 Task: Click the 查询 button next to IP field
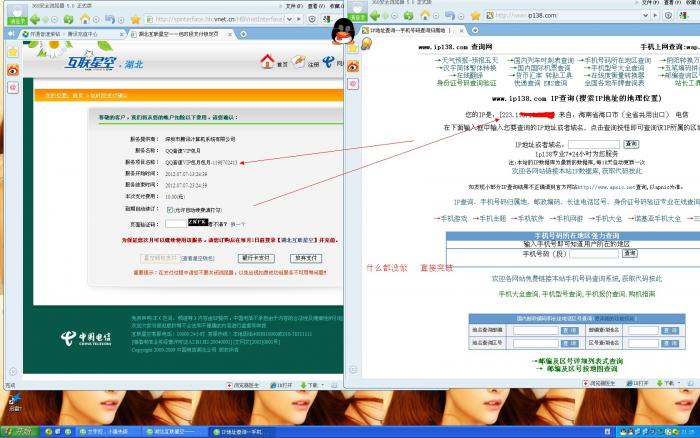(x=631, y=144)
